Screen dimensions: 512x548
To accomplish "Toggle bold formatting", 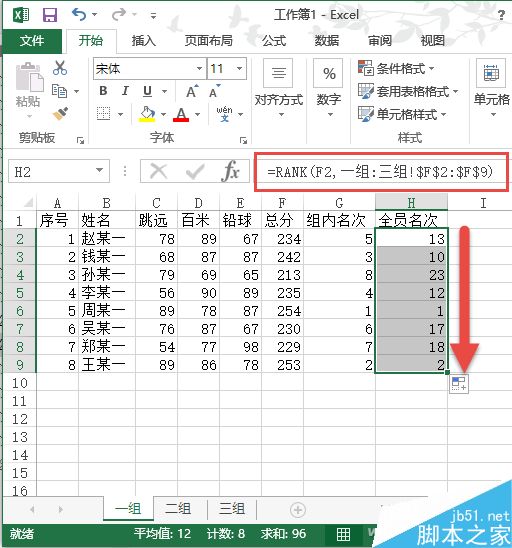I will (103, 91).
